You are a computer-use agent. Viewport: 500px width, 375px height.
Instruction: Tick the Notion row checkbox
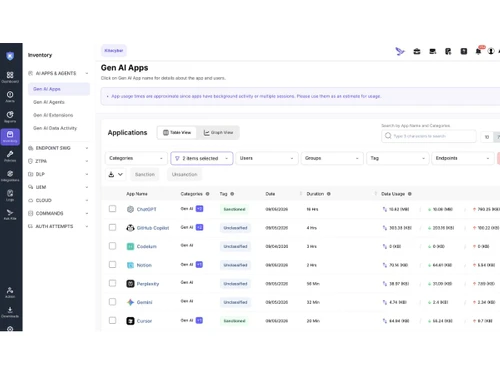tap(112, 265)
